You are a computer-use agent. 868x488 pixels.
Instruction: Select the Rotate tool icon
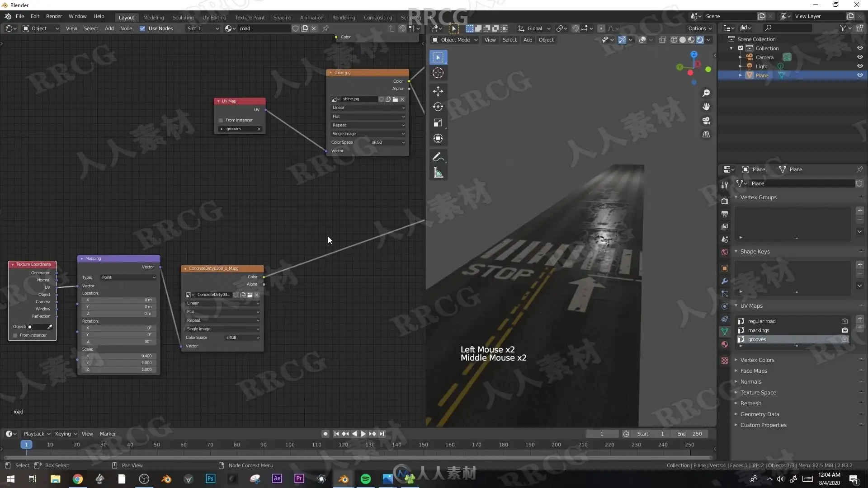(x=438, y=107)
